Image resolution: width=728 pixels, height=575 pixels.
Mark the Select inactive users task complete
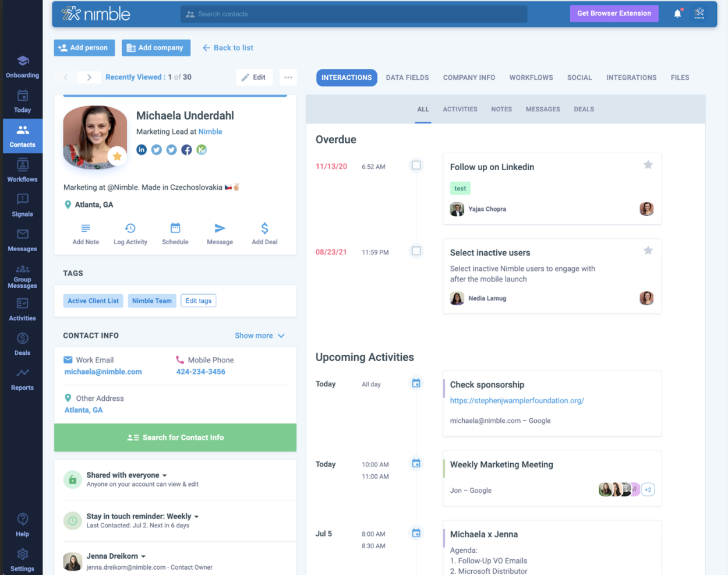click(416, 251)
